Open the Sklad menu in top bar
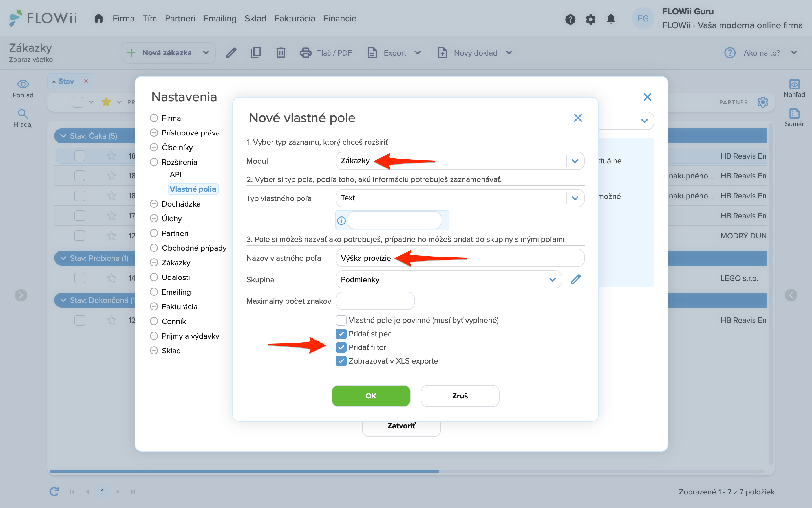Screen dimensions: 812x508 click(x=255, y=18)
